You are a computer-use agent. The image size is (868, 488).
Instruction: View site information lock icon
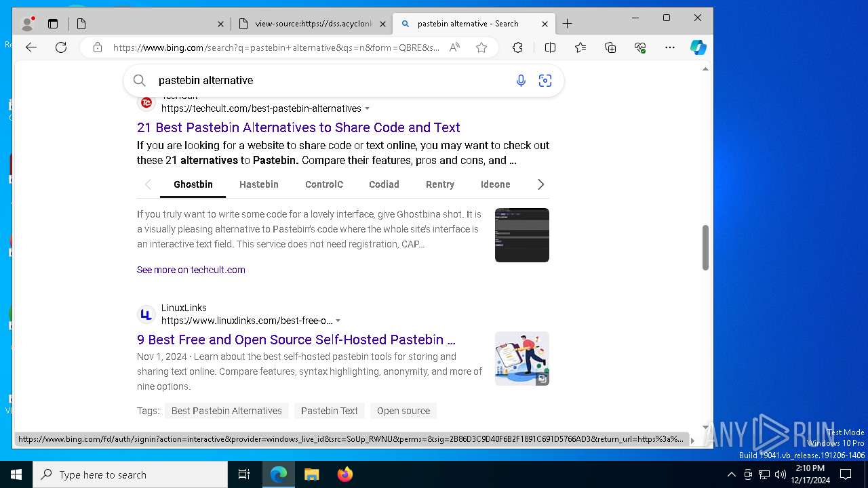[x=98, y=47]
